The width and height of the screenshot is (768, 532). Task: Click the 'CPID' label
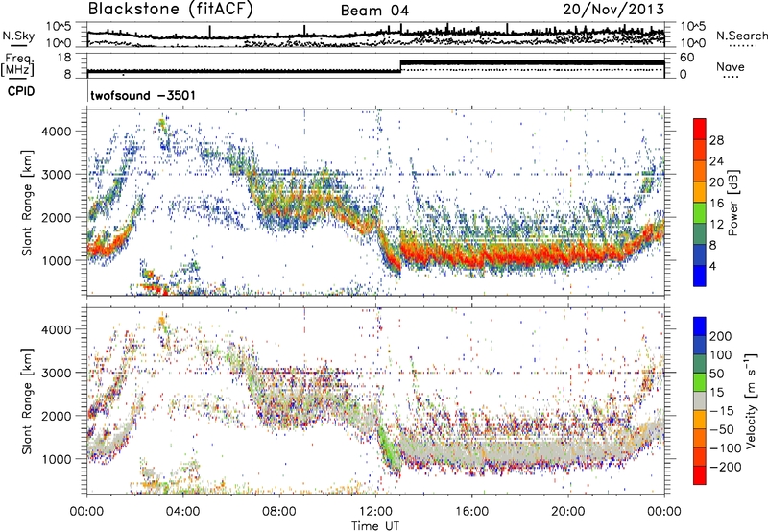click(21, 91)
